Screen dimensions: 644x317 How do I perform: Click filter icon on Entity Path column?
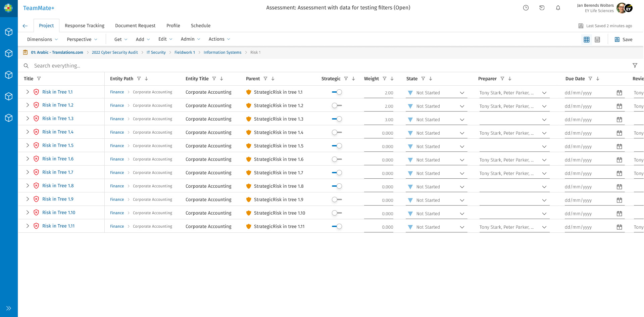[139, 79]
